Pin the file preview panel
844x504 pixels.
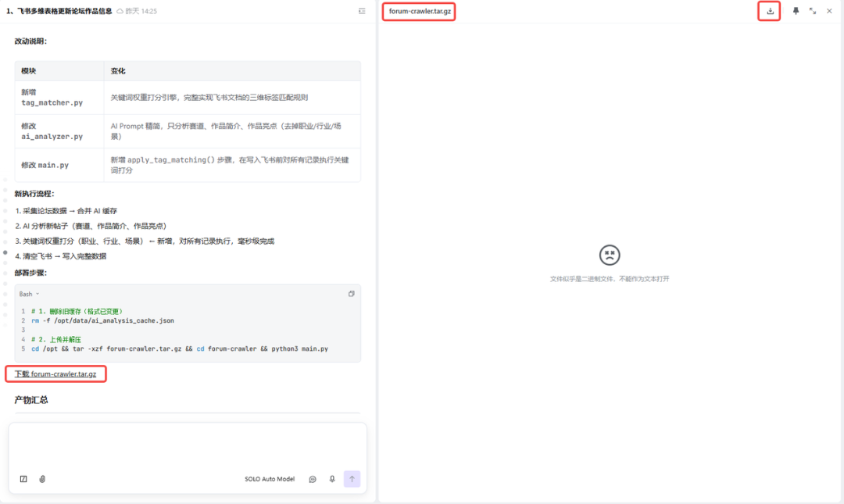coord(796,11)
